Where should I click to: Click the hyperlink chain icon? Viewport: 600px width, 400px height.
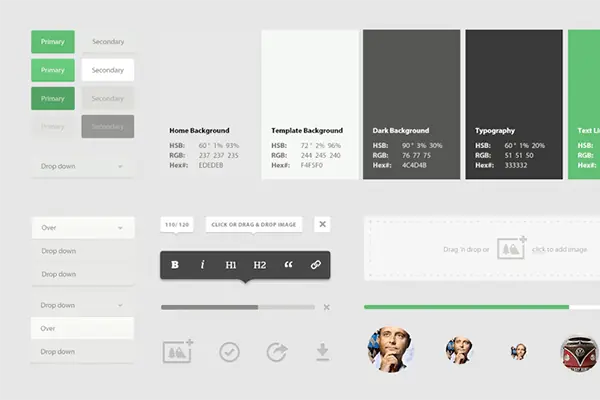click(x=316, y=265)
